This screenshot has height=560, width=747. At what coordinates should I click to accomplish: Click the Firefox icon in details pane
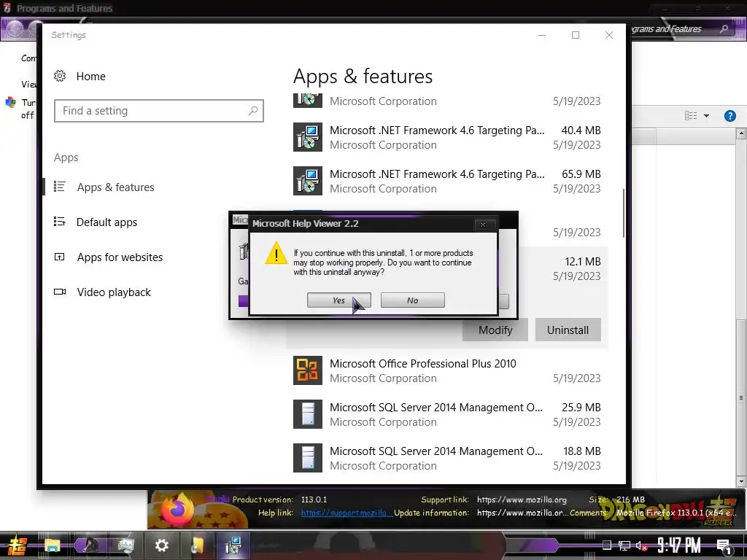point(178,509)
